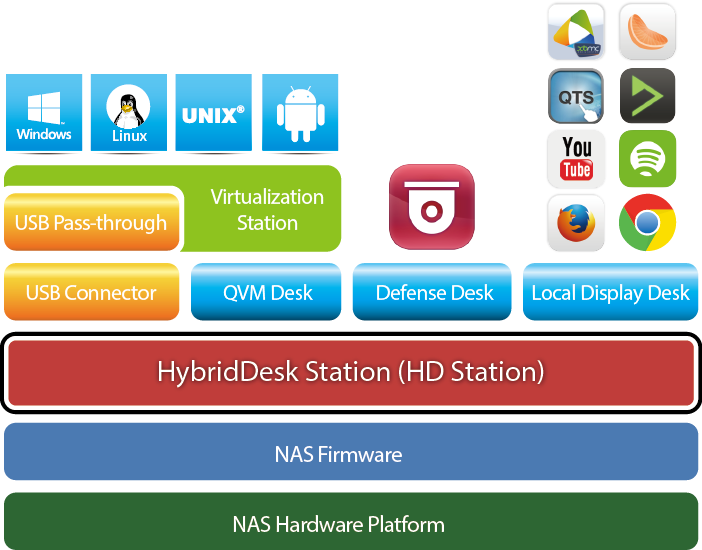
Task: Open the Google Chrome icon
Action: coord(647,222)
